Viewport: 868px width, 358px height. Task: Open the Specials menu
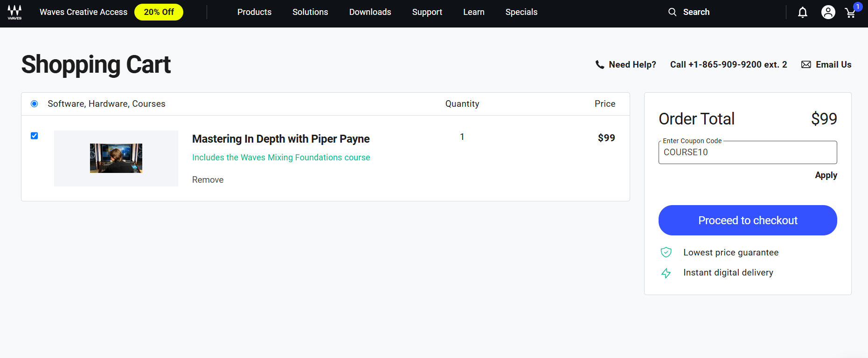point(521,12)
